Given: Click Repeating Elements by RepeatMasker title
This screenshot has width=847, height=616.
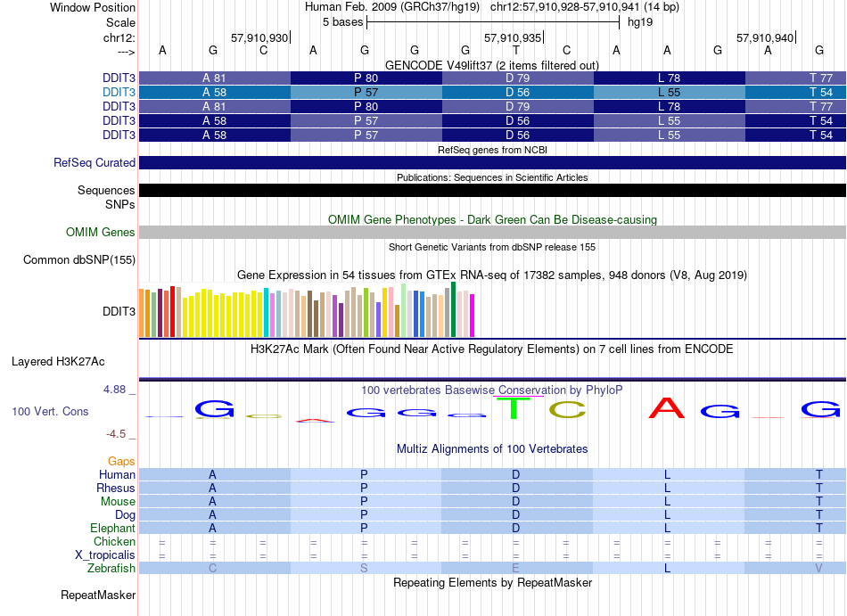Looking at the screenshot, I should tap(492, 582).
